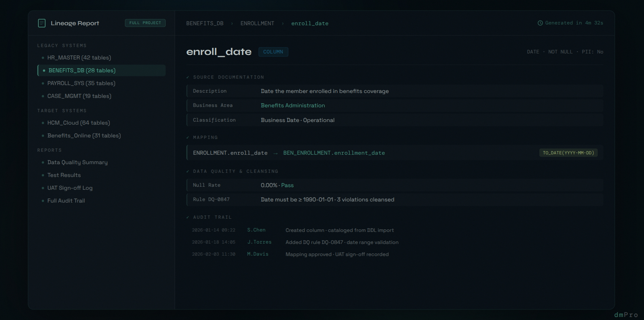Open the Data Quality Summary report
The width and height of the screenshot is (644, 320).
[x=77, y=162]
